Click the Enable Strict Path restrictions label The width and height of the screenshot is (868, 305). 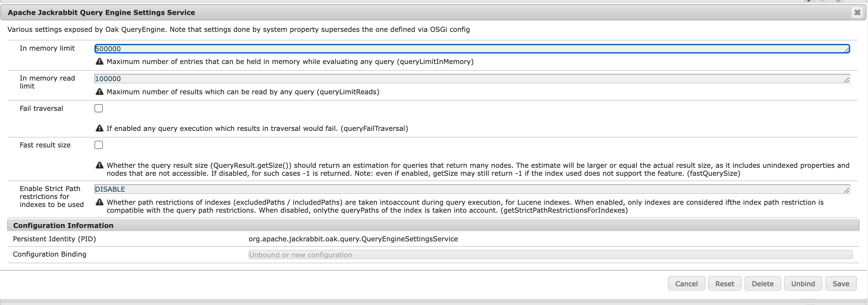(x=52, y=196)
